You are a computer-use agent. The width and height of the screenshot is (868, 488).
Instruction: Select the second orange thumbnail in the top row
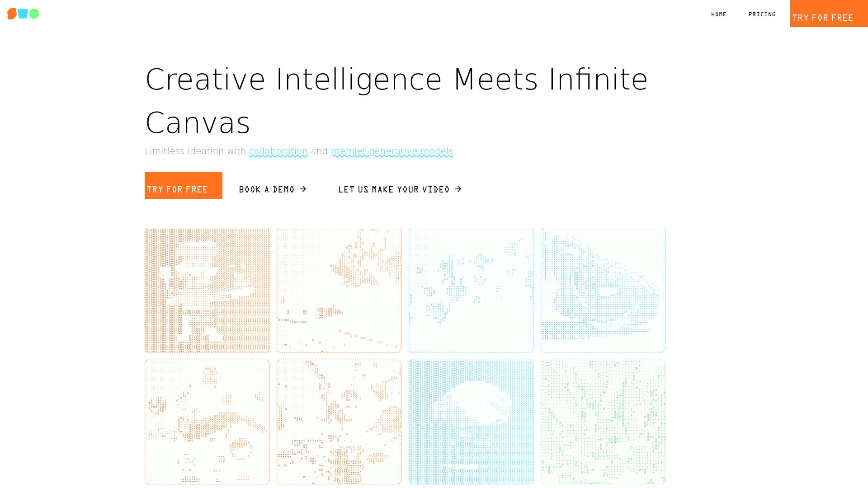pos(339,290)
